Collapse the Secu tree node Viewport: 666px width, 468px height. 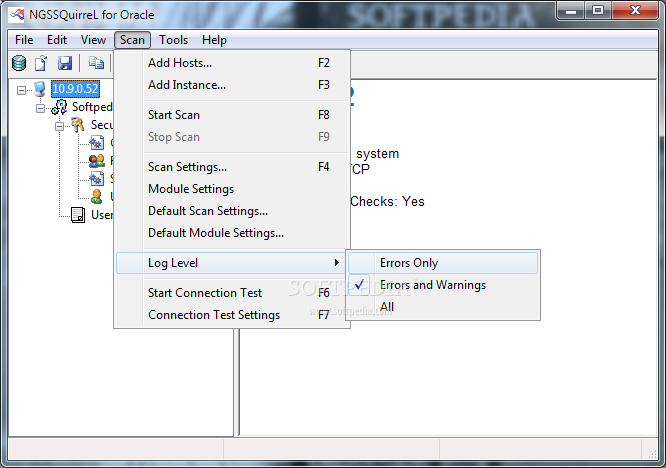[x=59, y=126]
